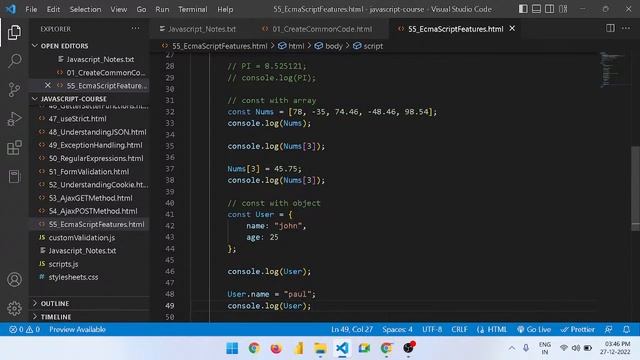Open the feedback icon in status bar
Viewport: 640px width, 360px height.
point(609,329)
